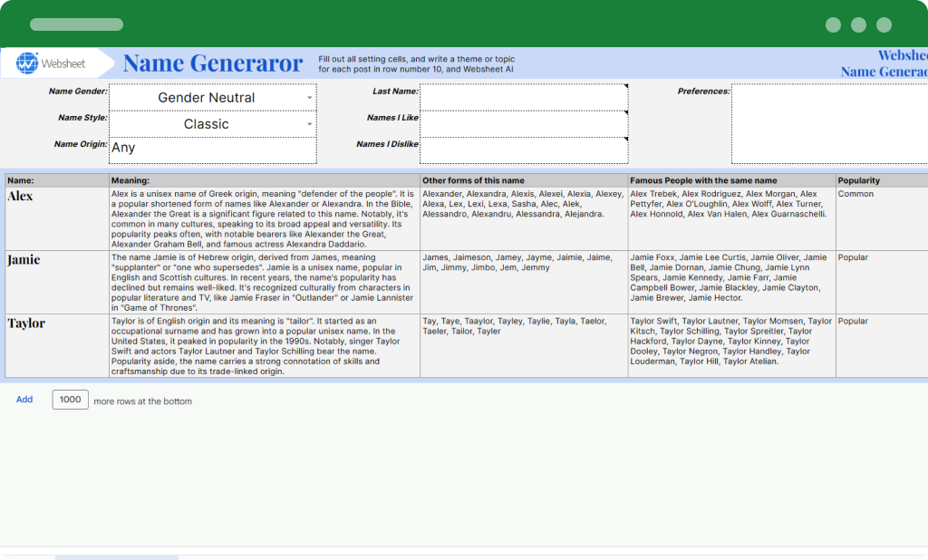Click the Add rows link
The width and height of the screenshot is (928, 560).
(24, 400)
